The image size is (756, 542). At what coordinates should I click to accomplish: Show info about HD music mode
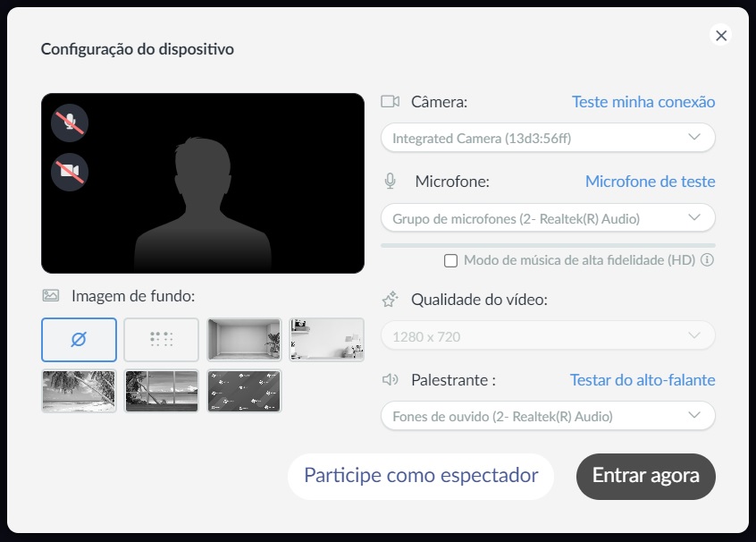pos(707,260)
